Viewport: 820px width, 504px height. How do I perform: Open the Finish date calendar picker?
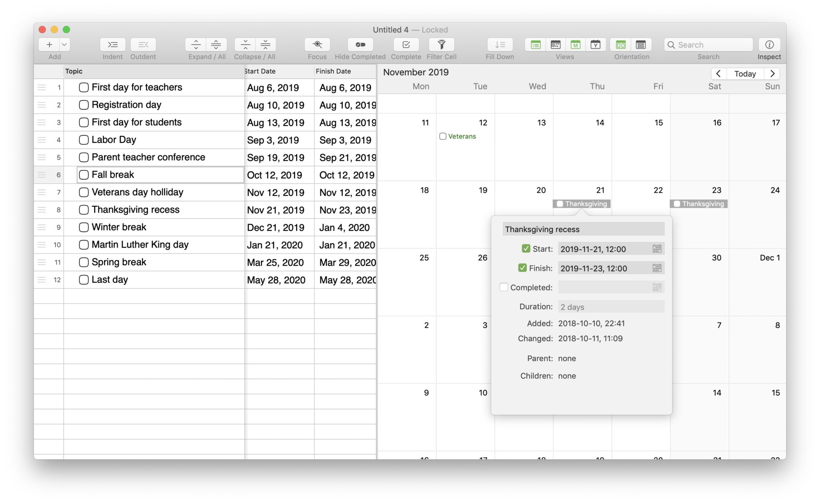(x=657, y=268)
